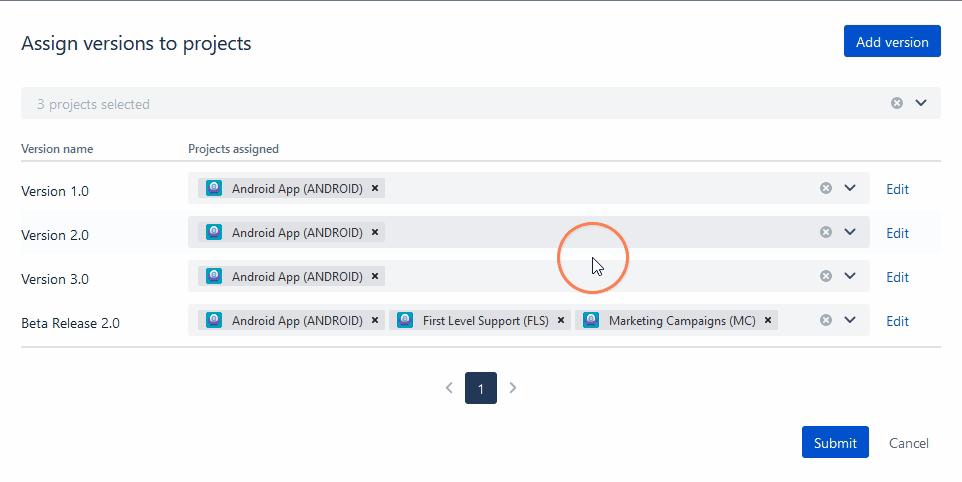Clear all projects for Version 1.0
This screenshot has width=962, height=482.
tap(826, 188)
